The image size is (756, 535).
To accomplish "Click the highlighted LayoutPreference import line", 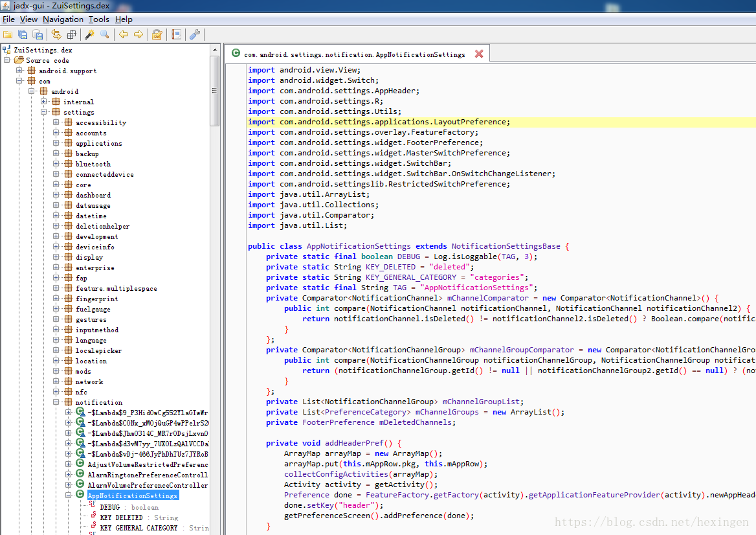I will 502,122.
